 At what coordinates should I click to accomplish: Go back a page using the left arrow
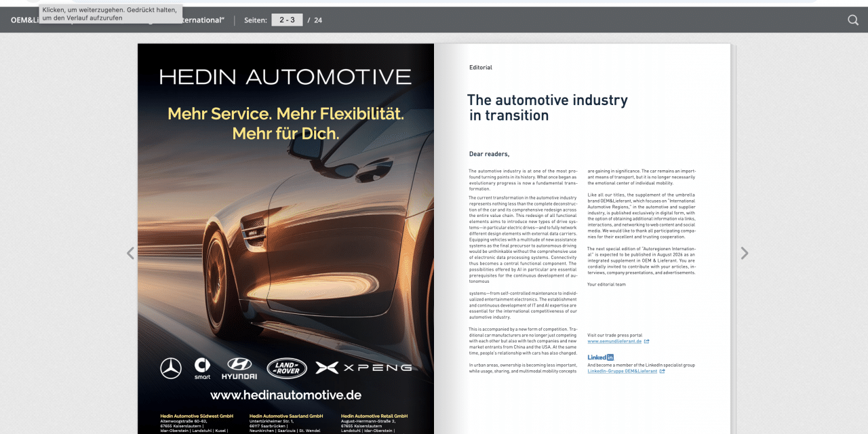pos(130,252)
